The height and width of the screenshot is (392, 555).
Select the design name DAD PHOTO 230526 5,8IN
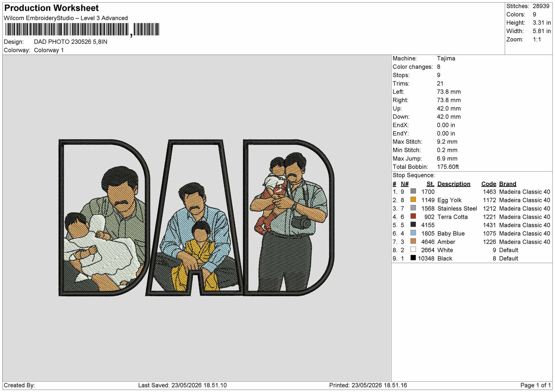point(71,42)
